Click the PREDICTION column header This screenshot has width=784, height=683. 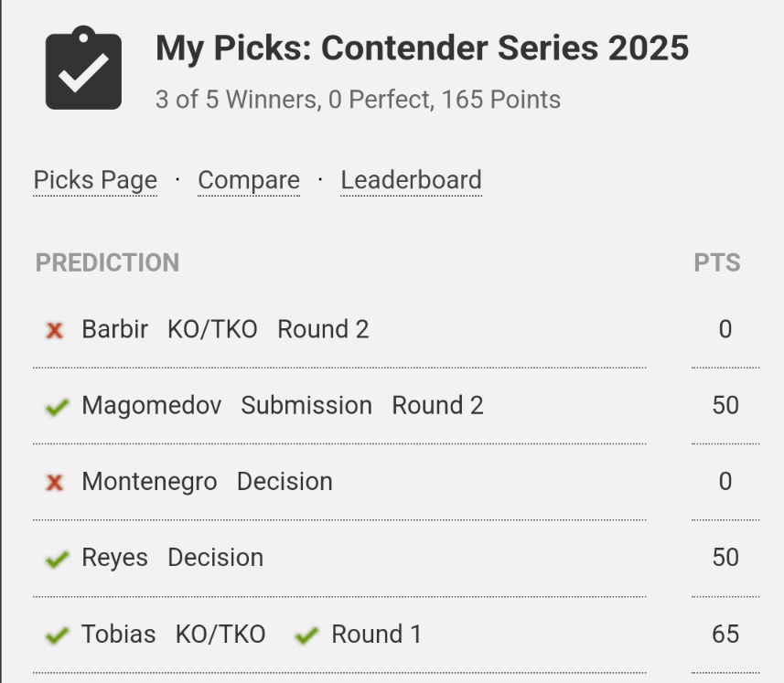[107, 263]
